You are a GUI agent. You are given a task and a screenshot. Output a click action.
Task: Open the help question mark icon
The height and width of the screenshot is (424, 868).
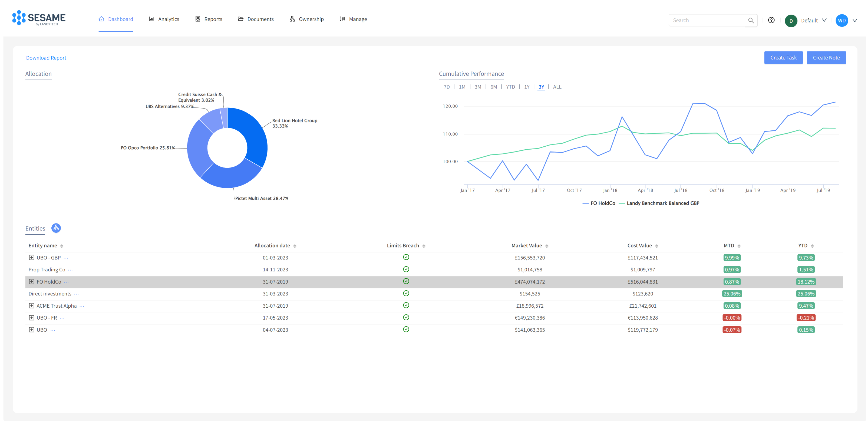point(771,20)
